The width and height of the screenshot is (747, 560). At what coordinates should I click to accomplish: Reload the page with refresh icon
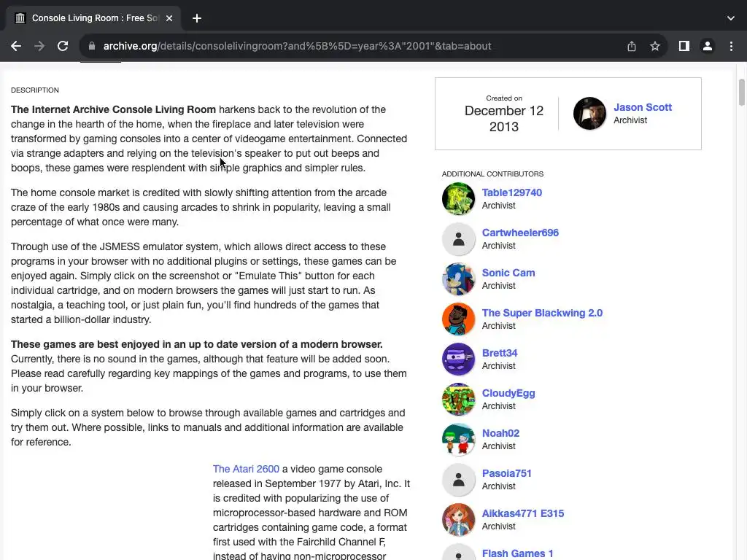(63, 46)
